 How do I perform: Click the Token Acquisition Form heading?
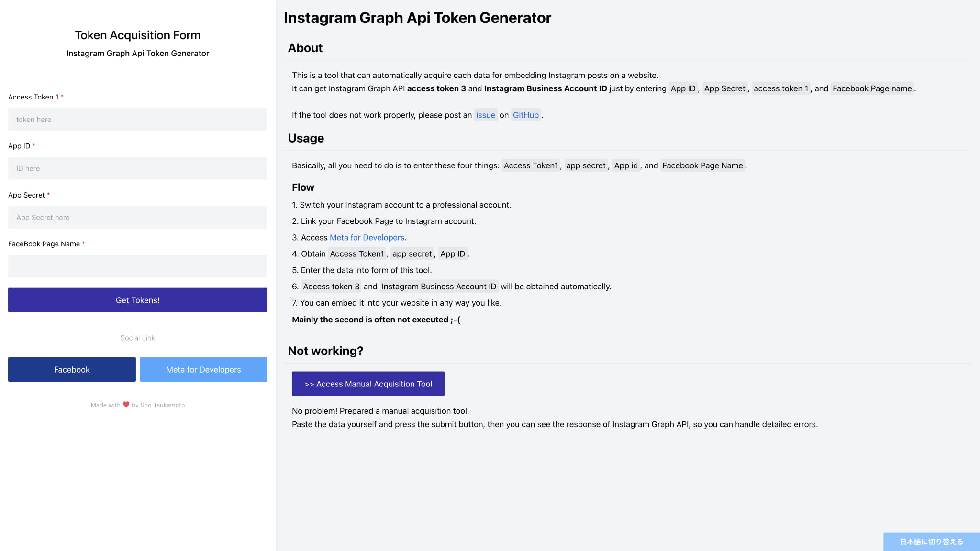[x=137, y=35]
